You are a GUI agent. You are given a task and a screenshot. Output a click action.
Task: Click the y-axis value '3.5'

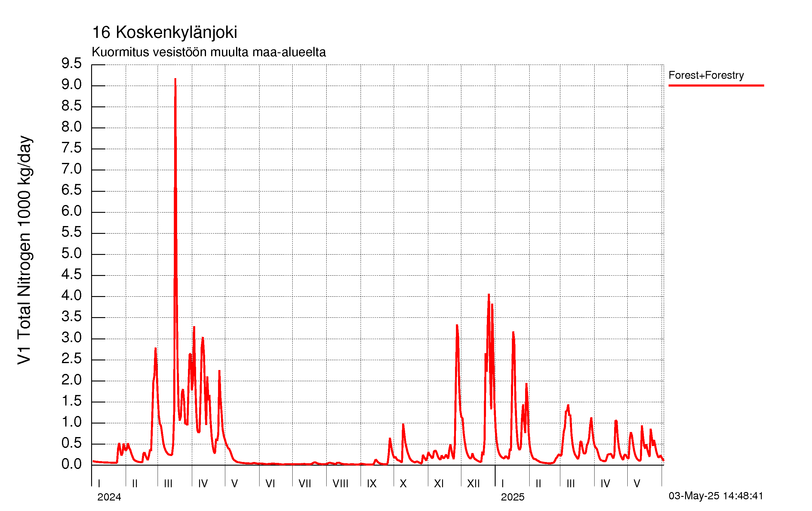[72, 317]
